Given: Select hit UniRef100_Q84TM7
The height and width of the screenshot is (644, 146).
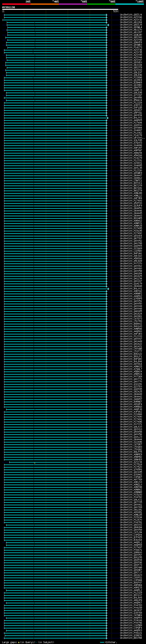Looking at the screenshot, I should pyautogui.click(x=131, y=88).
